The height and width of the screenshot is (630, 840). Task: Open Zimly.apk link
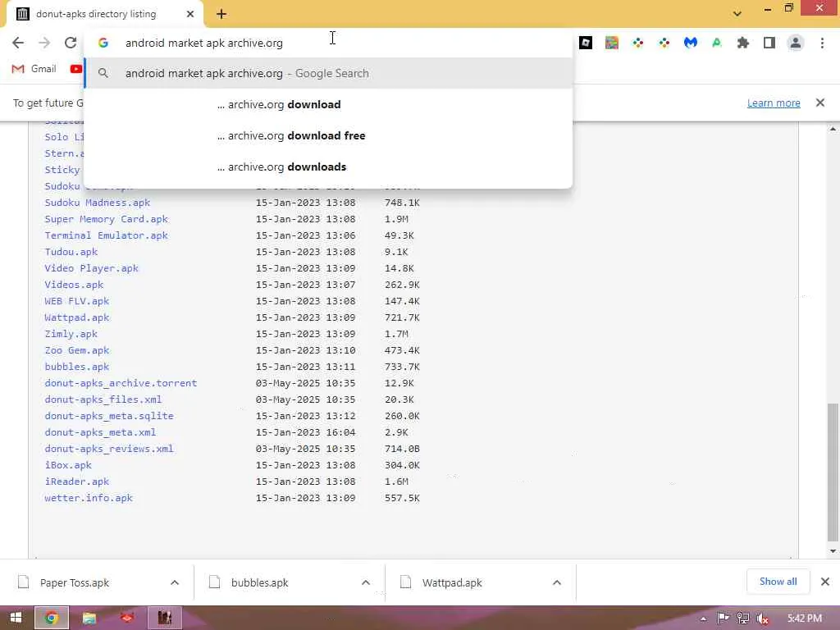[x=71, y=334]
